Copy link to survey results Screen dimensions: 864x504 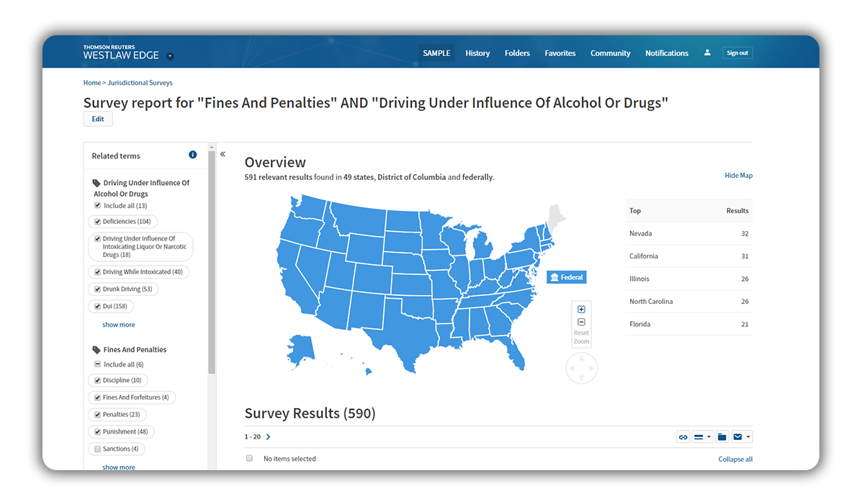(683, 437)
